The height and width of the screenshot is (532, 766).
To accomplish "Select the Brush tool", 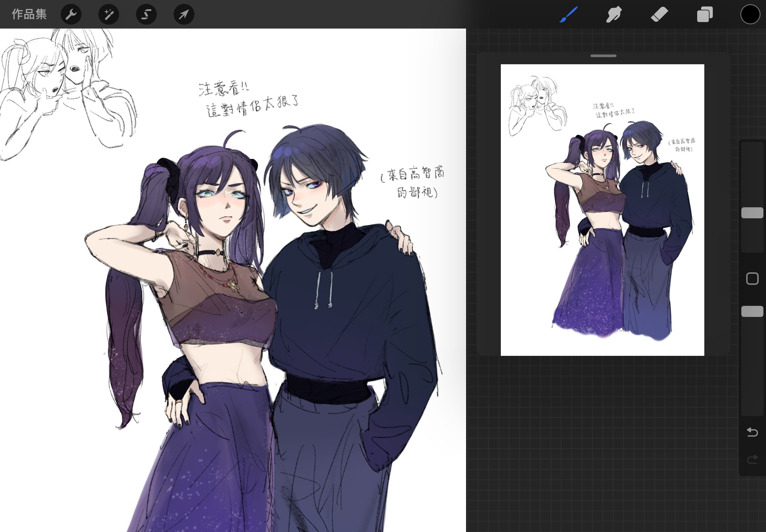I will point(569,15).
